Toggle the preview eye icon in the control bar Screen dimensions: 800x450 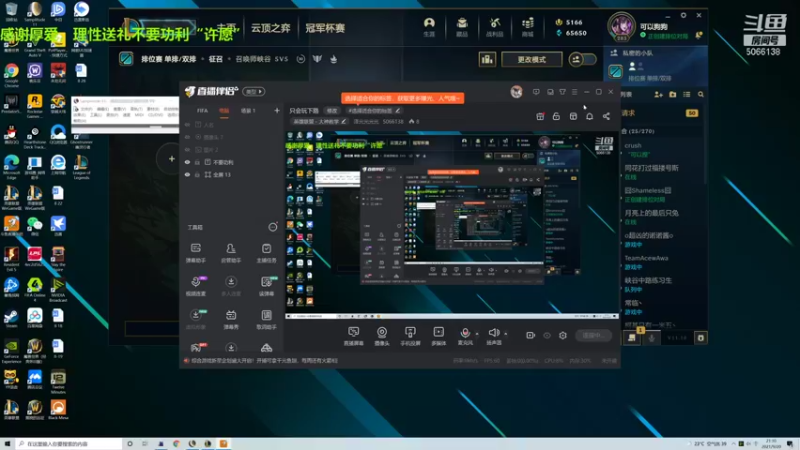[x=546, y=335]
